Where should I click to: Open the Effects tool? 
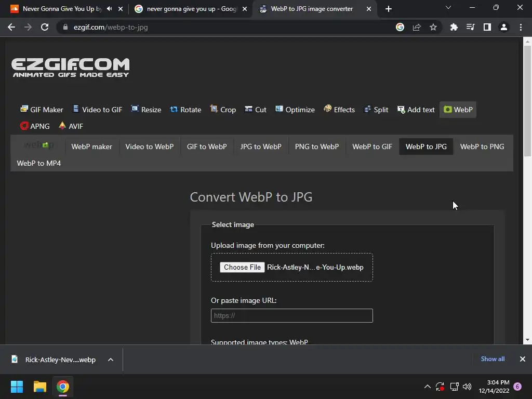tap(339, 110)
